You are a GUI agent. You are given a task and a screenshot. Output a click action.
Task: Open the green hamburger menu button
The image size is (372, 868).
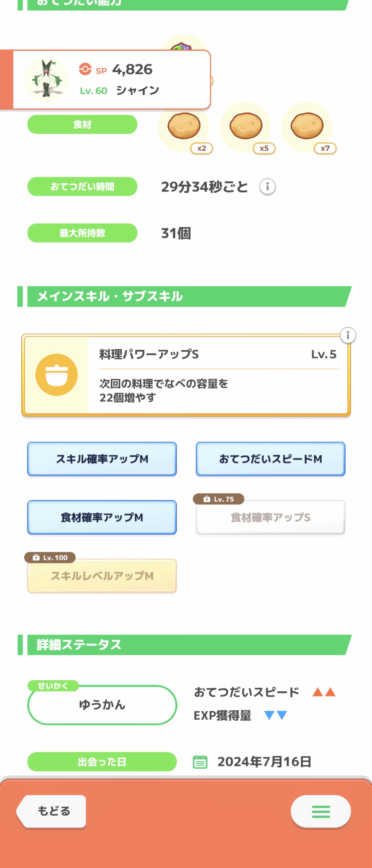pos(320,811)
